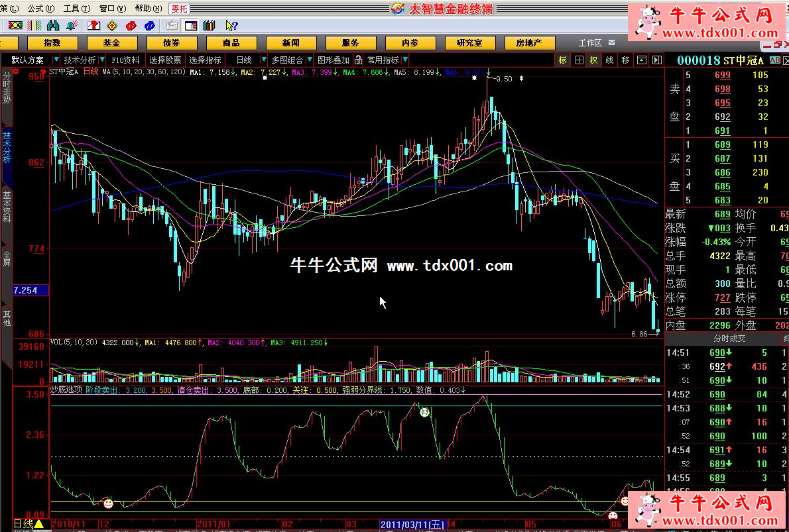
Task: Click the 日线 label at the bottom-left corner
Action: point(24,525)
